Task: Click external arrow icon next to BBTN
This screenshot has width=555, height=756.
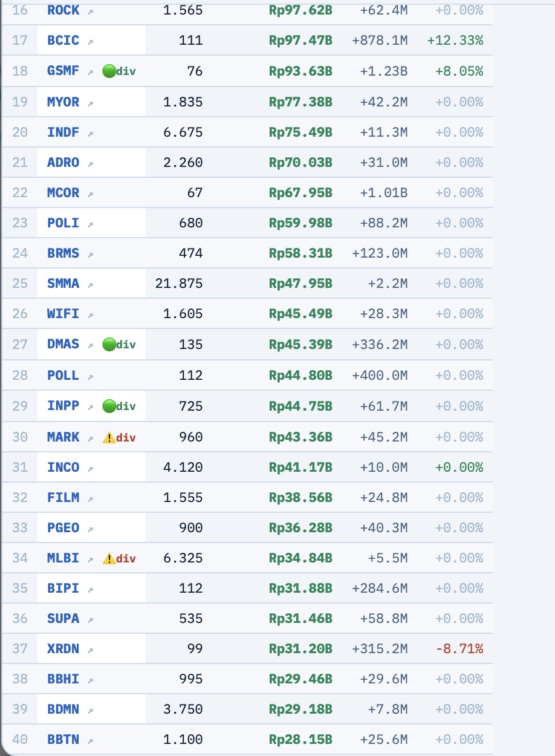Action: click(91, 740)
